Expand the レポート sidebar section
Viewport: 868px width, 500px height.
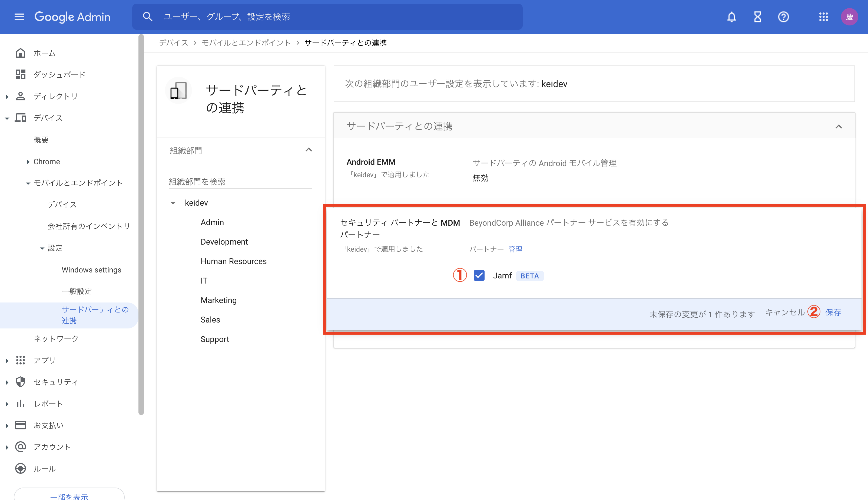tap(7, 404)
